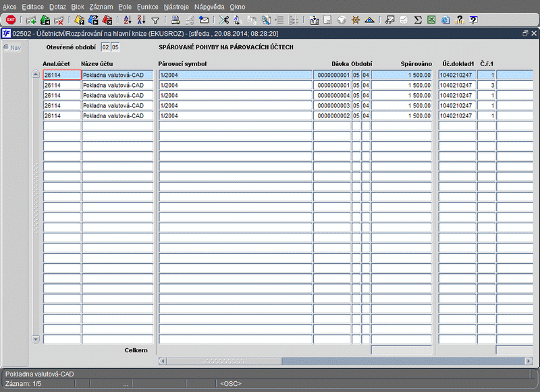Open the Nástroje menu
The height and width of the screenshot is (392, 540).
(176, 7)
